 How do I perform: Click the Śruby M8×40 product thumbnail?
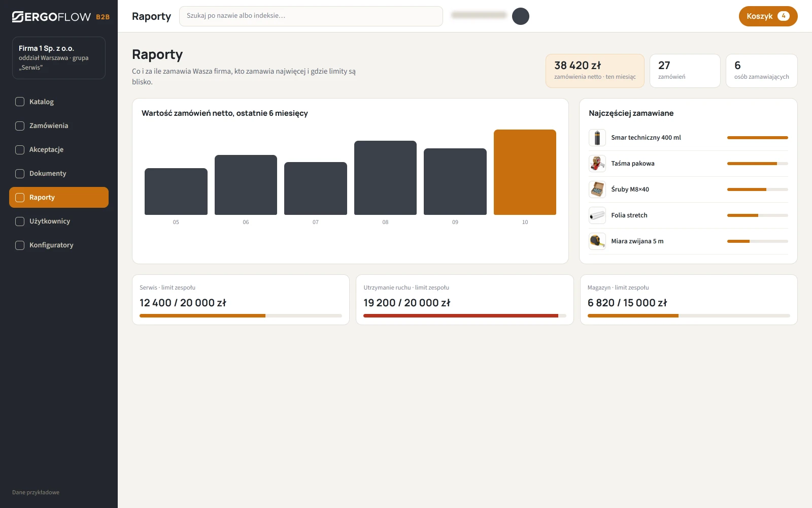click(x=597, y=189)
